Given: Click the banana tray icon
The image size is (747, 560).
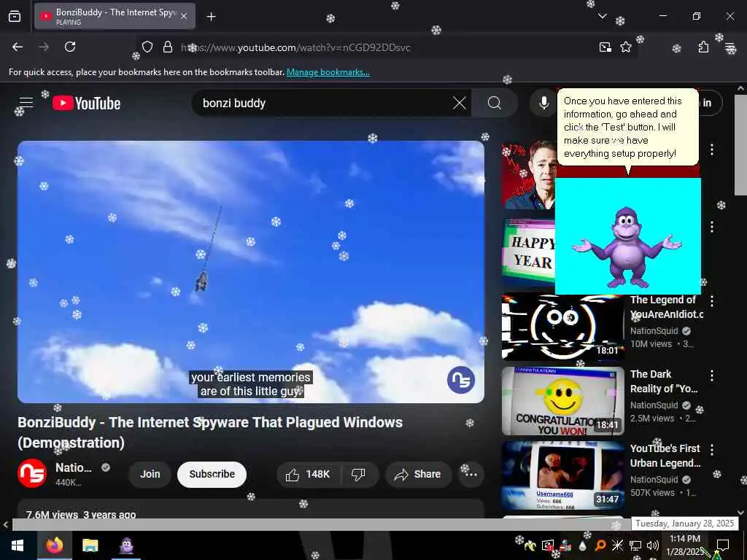Looking at the screenshot, I should [x=530, y=545].
